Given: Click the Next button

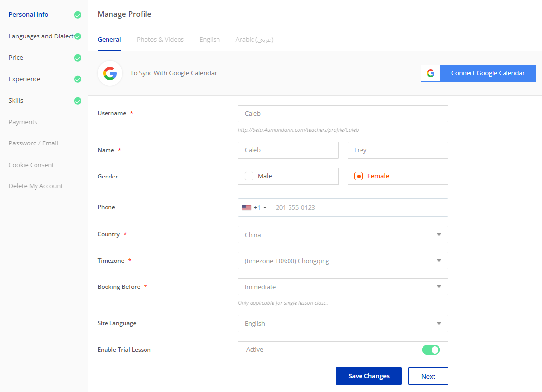Looking at the screenshot, I should (428, 376).
